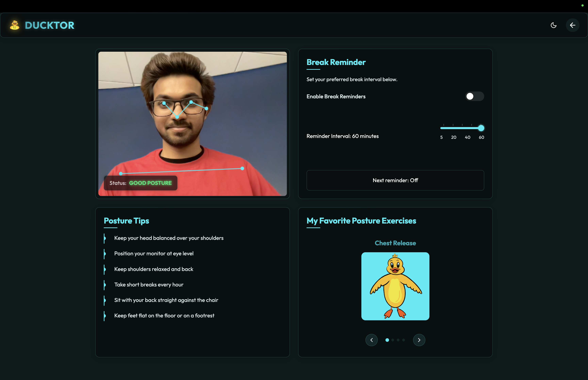This screenshot has width=588, height=380.
Task: Toggle dark mode with moon icon
Action: 553,25
